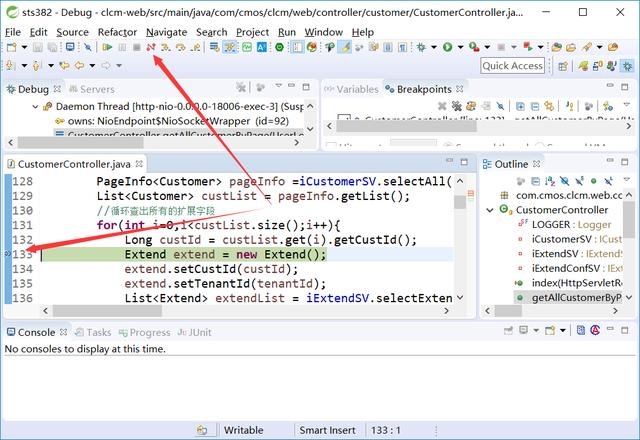640x440 pixels.
Task: Click the editor's vertical scrollbar thumb
Action: [460, 201]
